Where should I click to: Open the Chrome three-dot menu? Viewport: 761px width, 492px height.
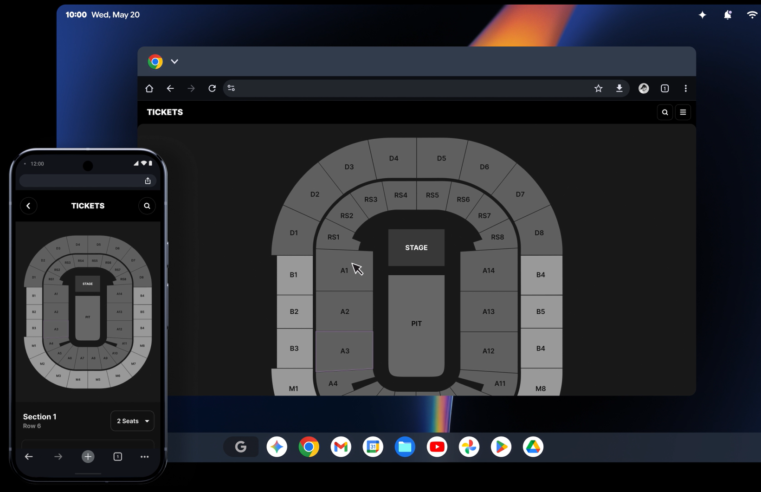686,88
